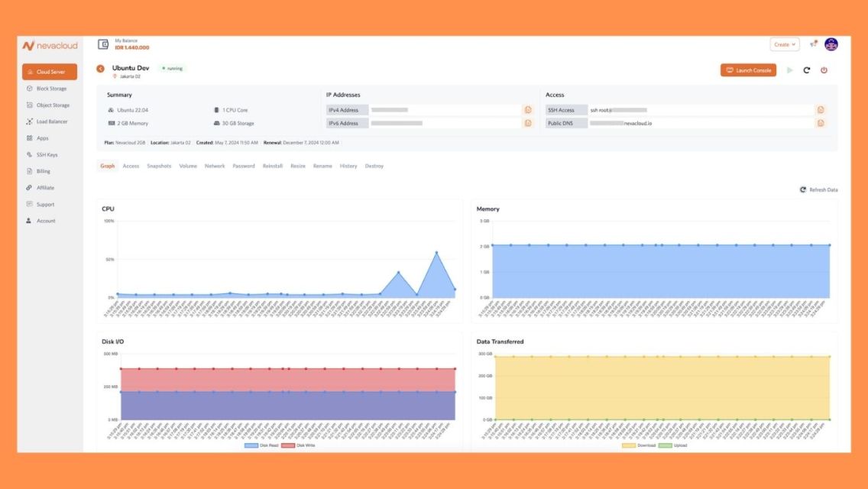Switch to the Access tab
The image size is (868, 489).
[131, 166]
